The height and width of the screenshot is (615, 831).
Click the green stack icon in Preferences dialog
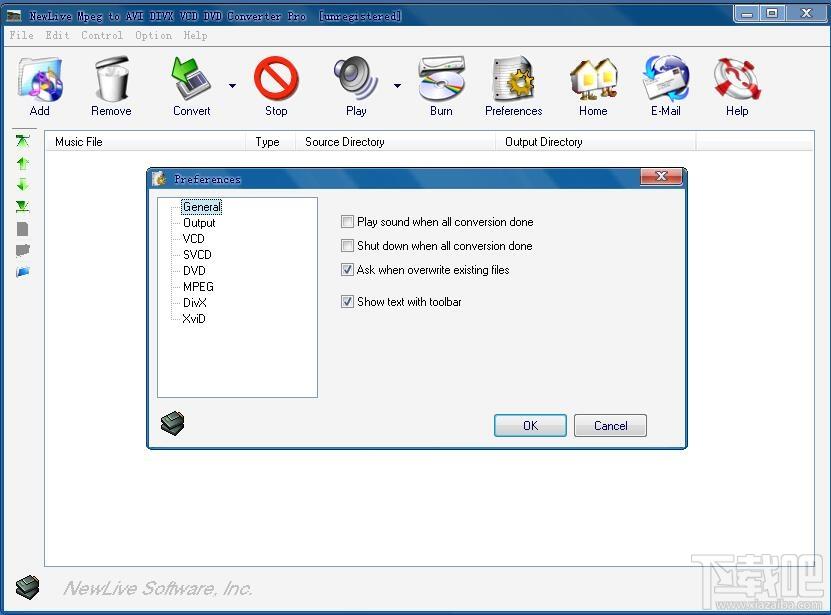[172, 423]
